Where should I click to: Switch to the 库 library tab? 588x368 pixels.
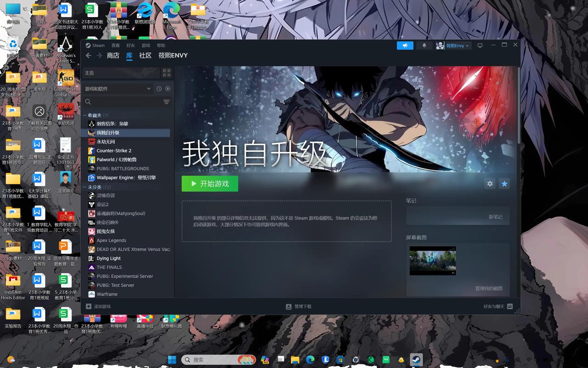[x=129, y=56]
